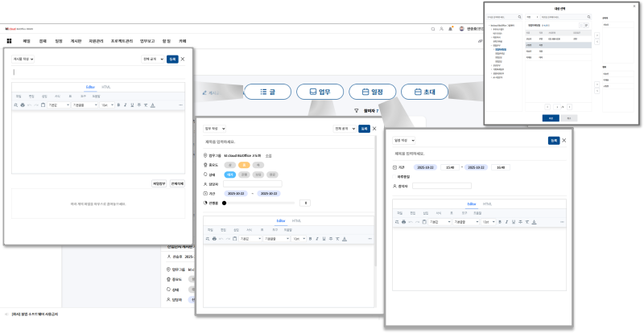Select the first importance level pill
The width and height of the screenshot is (644, 333).
tap(230, 165)
